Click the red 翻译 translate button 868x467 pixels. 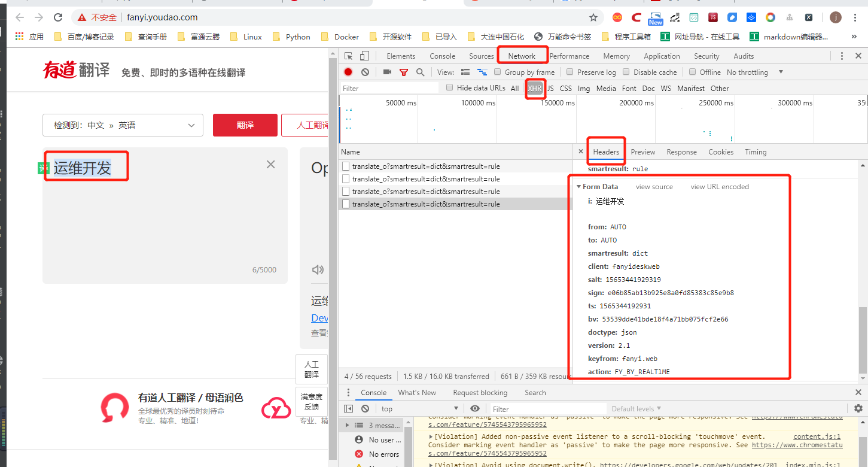click(245, 125)
